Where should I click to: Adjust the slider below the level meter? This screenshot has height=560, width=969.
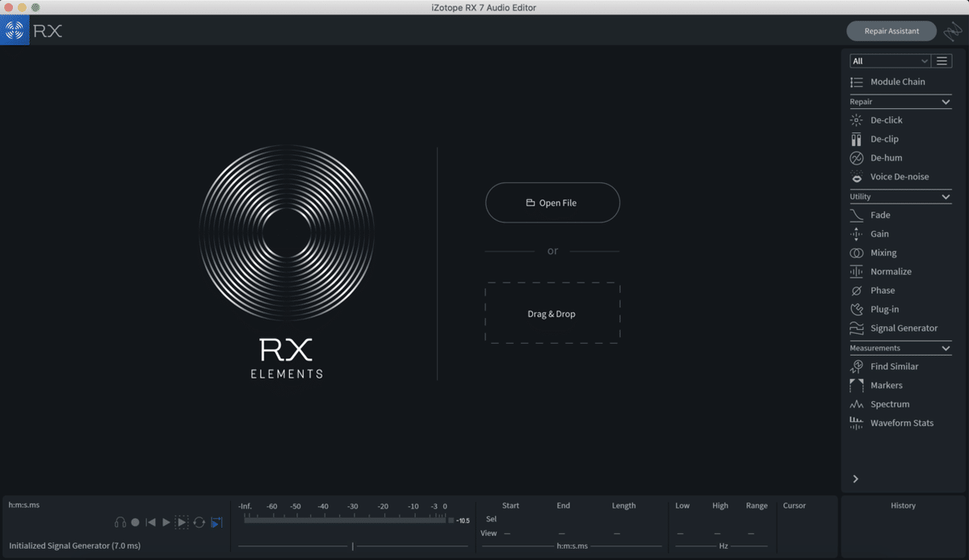pyautogui.click(x=352, y=546)
